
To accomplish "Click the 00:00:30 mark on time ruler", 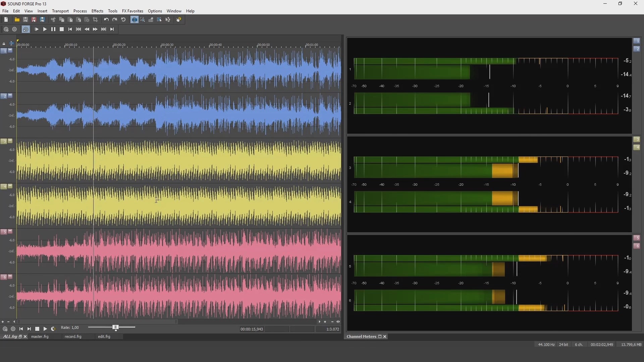I will point(167,45).
